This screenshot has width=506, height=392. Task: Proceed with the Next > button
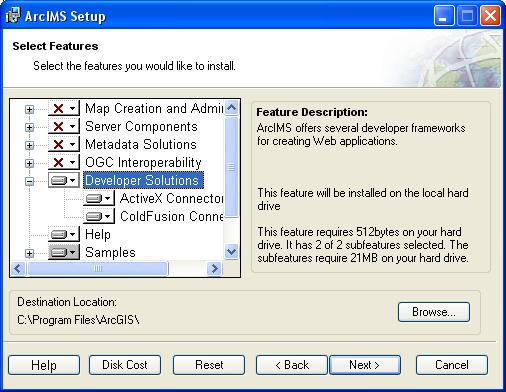[365, 365]
